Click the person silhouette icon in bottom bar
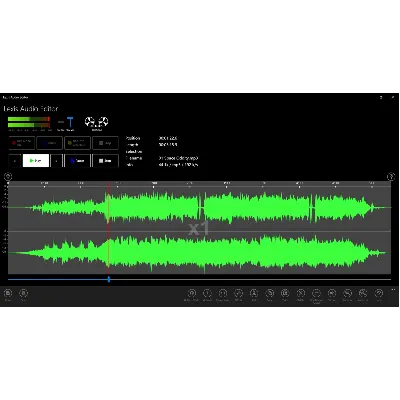 254,293
